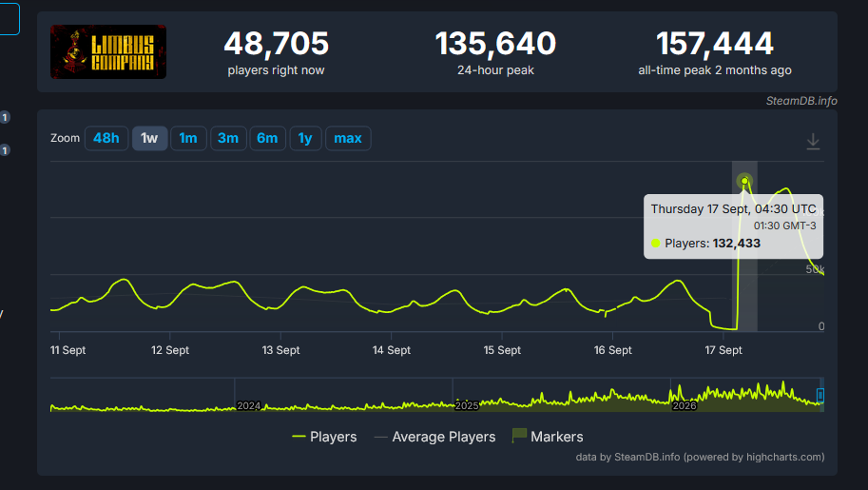The height and width of the screenshot is (490, 868).
Task: Click the lower notification badge on the left edge
Action: (x=5, y=150)
